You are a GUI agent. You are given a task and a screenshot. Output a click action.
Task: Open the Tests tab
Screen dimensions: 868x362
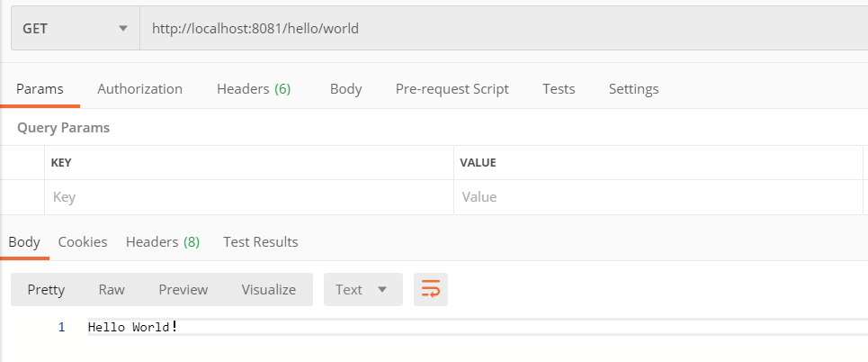coord(559,88)
